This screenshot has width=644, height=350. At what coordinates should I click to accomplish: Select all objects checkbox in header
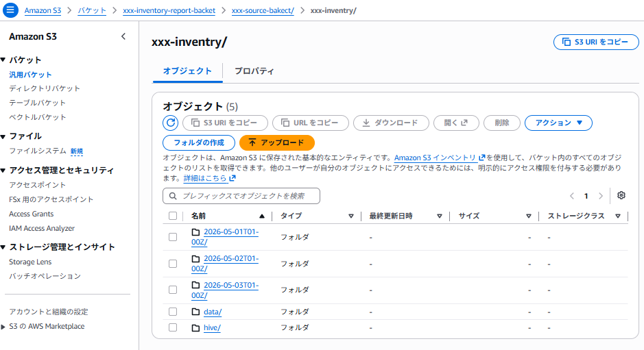[x=173, y=216]
